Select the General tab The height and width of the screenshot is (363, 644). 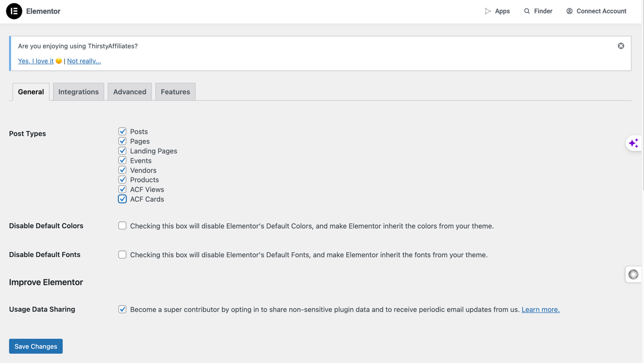pyautogui.click(x=31, y=91)
